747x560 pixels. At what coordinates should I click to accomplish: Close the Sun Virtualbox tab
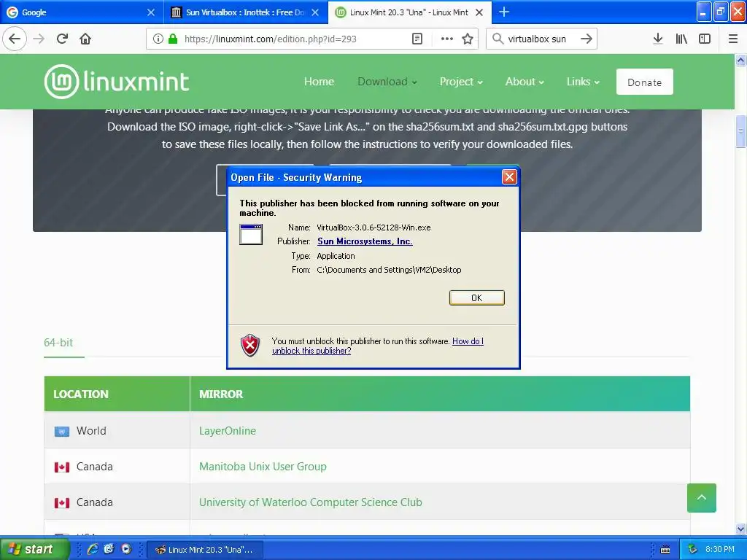point(315,12)
